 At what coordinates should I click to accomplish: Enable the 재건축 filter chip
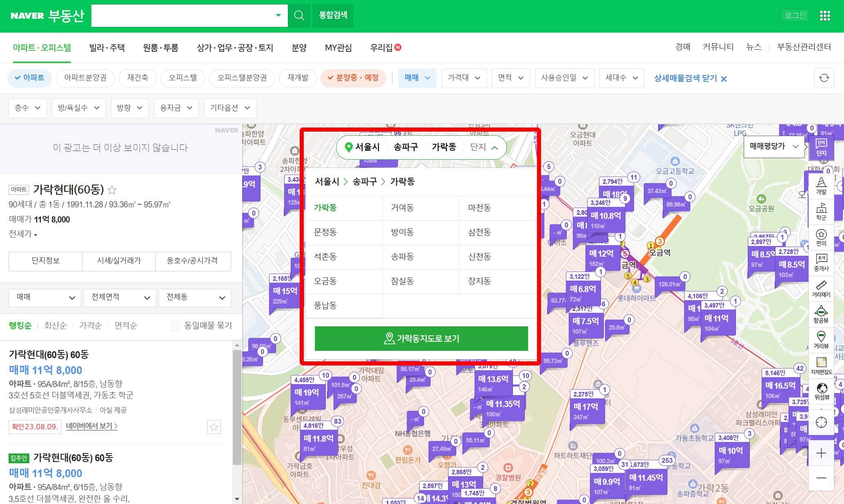point(137,78)
